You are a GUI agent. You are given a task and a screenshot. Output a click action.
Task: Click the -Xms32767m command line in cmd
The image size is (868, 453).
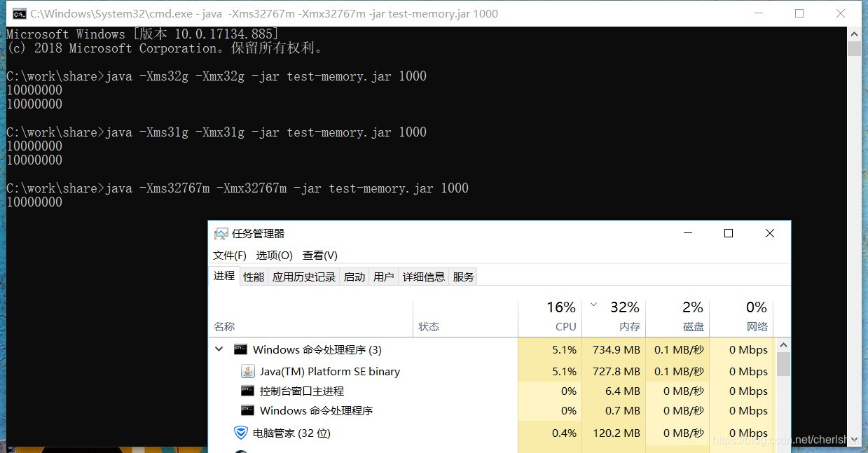click(237, 188)
